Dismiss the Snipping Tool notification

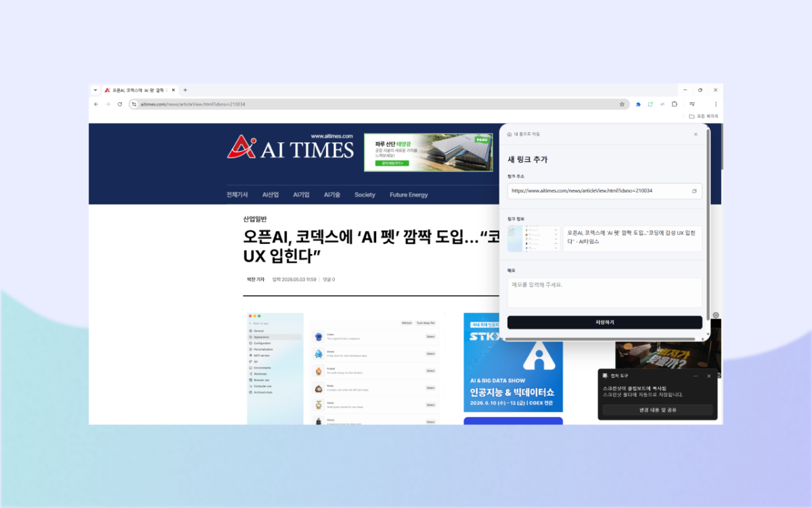709,375
